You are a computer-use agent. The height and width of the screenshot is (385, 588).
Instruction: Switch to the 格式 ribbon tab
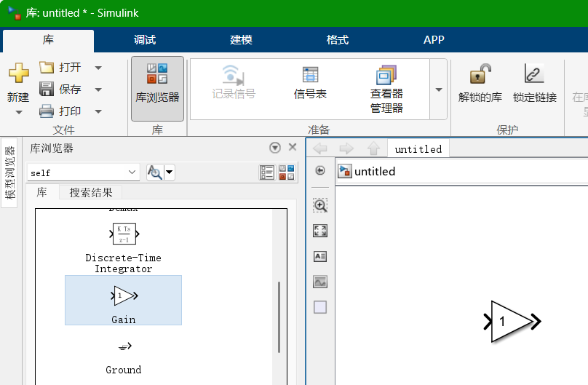point(338,40)
